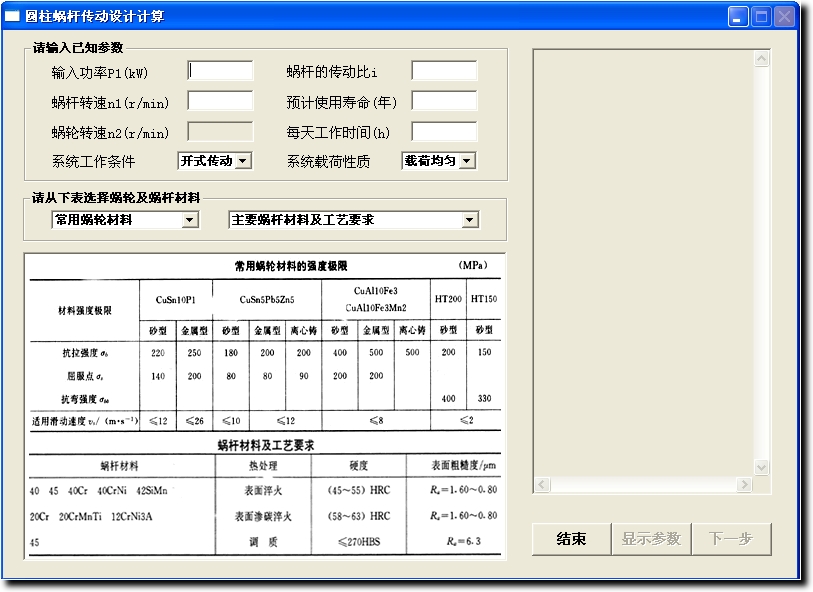Viewport: 813px width, 592px height.
Task: Click the output panel scroll left arrow
Action: click(x=542, y=485)
